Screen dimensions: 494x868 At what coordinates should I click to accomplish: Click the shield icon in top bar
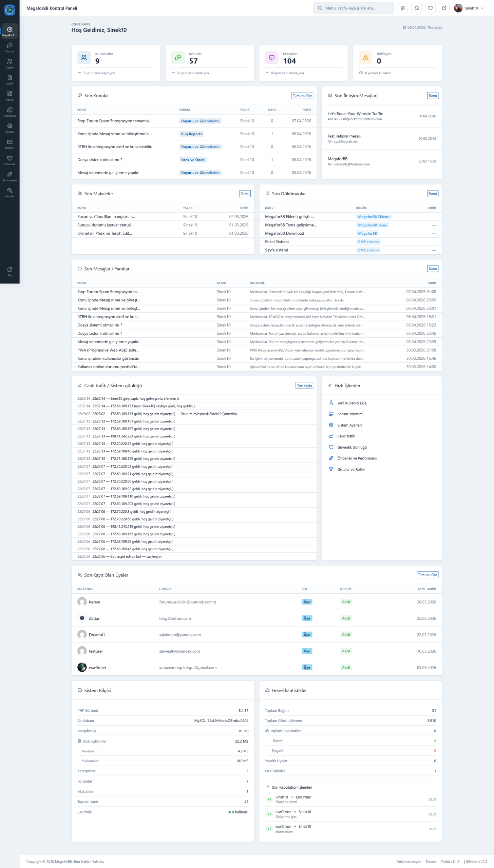[430, 8]
